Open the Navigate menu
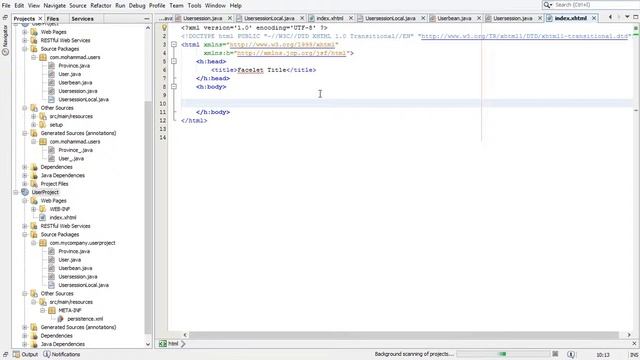 coord(55,6)
